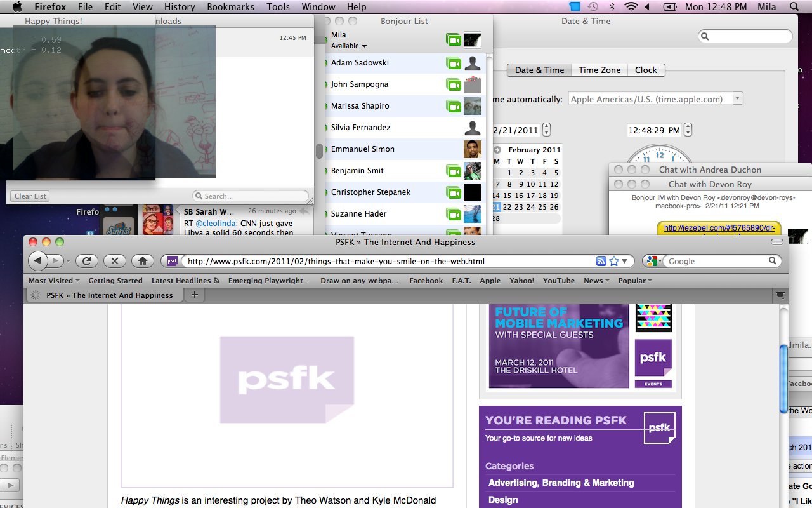812x508 pixels.
Task: Open Spotlight search in menu bar
Action: (794, 6)
